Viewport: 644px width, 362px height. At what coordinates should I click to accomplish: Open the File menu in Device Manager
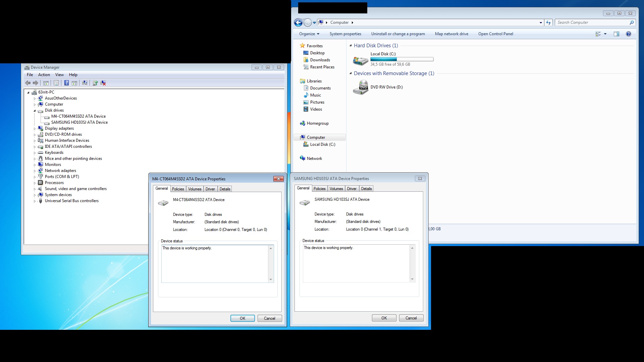30,75
